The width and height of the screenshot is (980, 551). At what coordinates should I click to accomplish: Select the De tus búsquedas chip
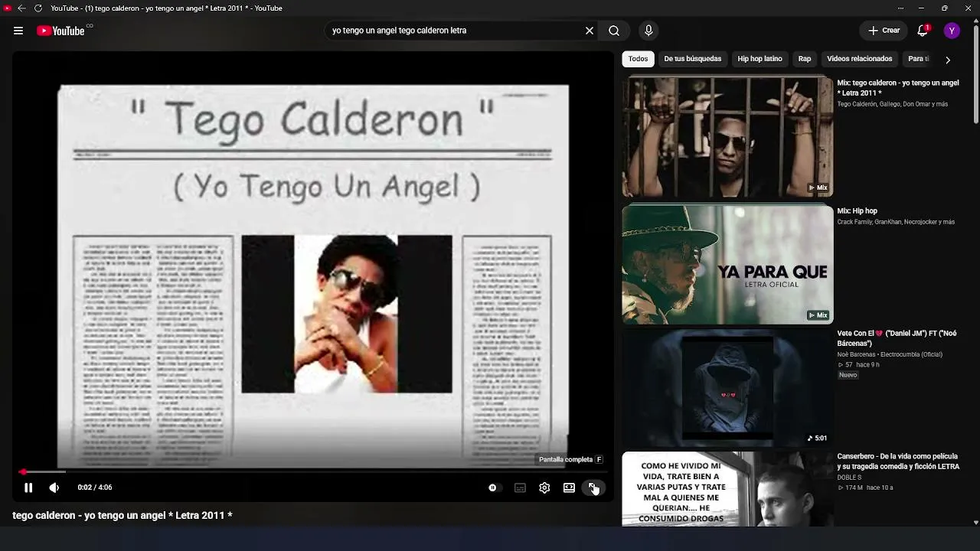(693, 59)
